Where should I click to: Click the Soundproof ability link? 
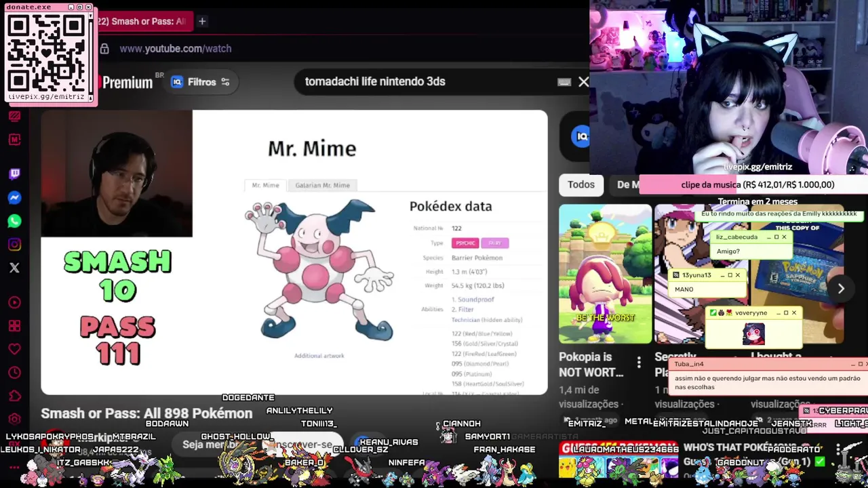[x=475, y=299]
